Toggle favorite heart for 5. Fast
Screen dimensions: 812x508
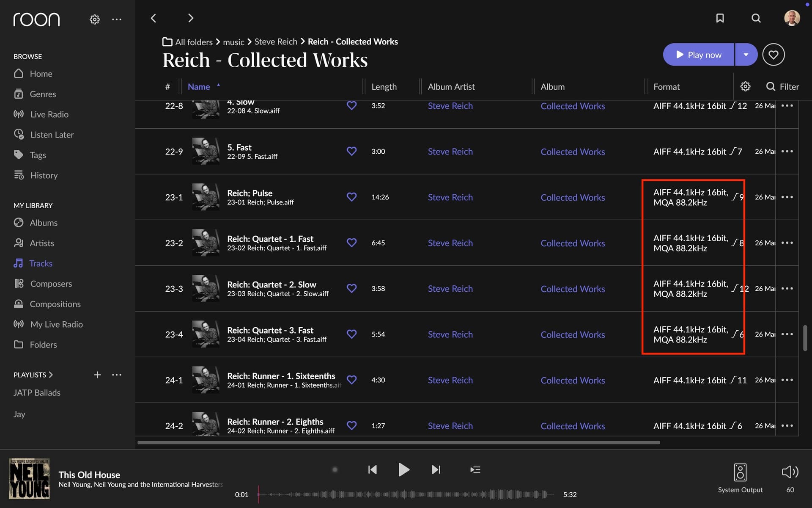[x=351, y=151]
